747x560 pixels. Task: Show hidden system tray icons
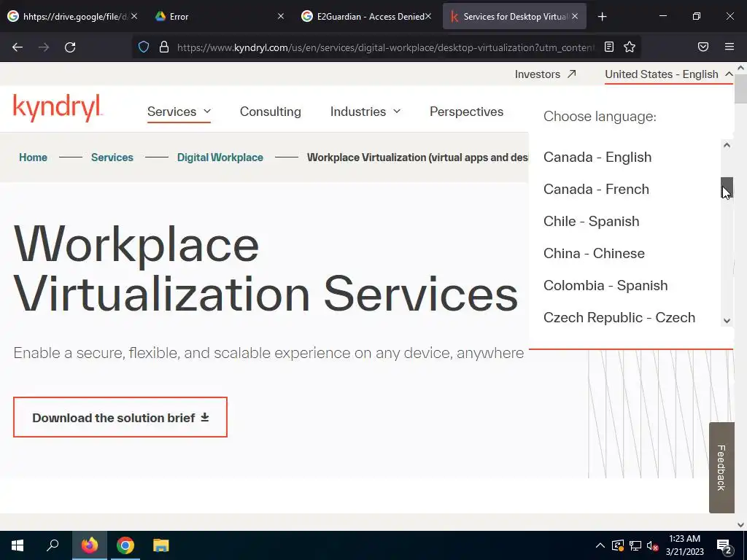point(600,545)
